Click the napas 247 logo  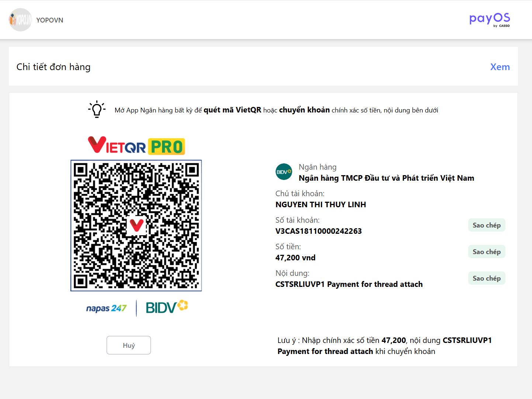(x=106, y=308)
